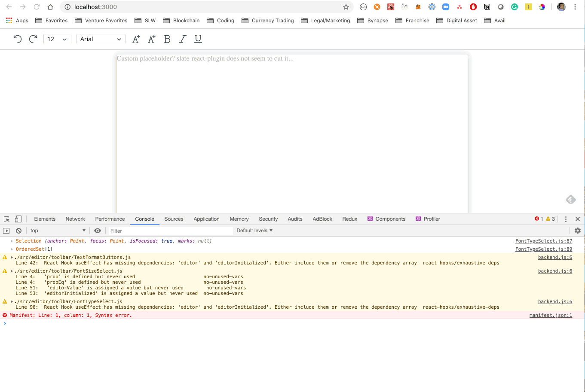Click the browser back arrow
Screen dimensions: 585x392
[9, 7]
